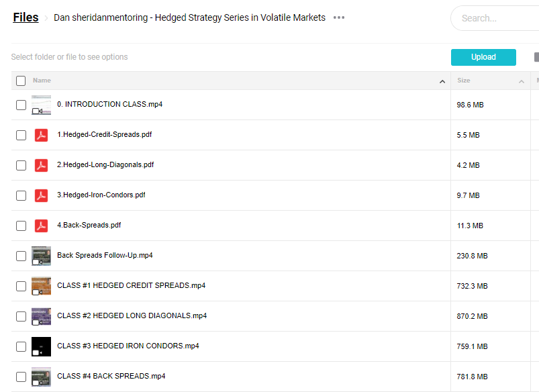Screen dimensions: 539x392
Task: Select CLASS #4 BACK SPREADS.mp4 with its checkbox
Action: (21, 377)
